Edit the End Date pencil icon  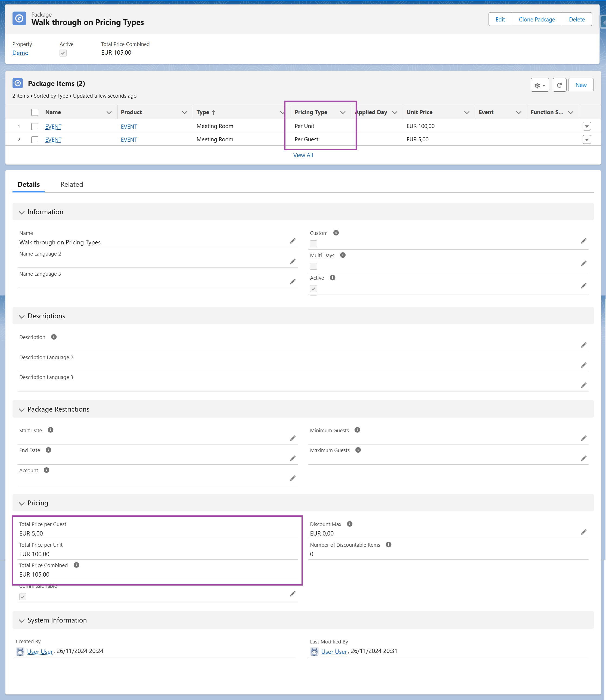click(x=293, y=458)
